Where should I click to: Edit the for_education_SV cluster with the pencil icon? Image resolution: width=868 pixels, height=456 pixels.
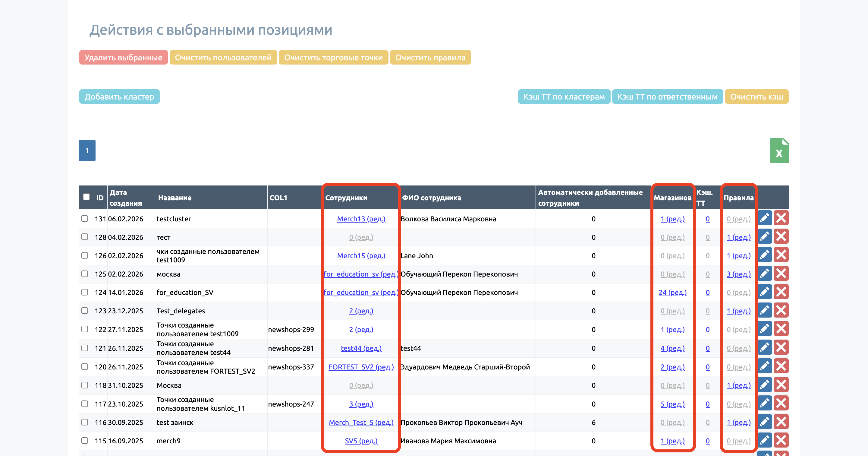coord(765,292)
